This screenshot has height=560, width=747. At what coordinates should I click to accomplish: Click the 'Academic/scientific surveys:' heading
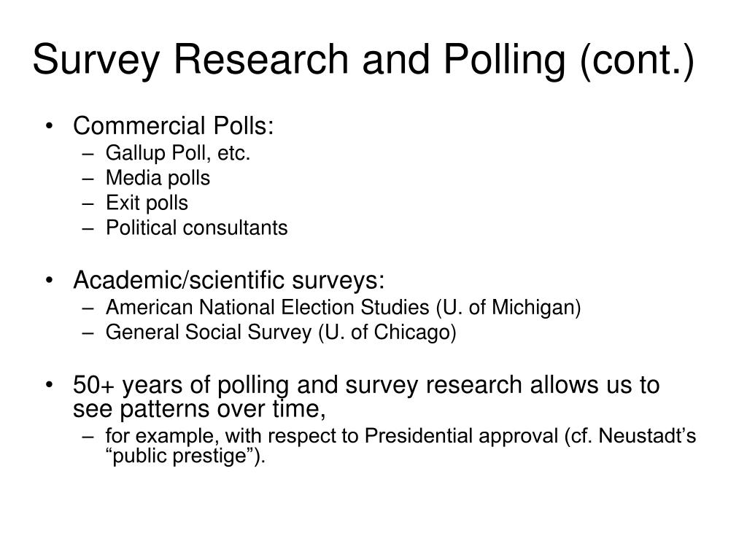tap(228, 280)
